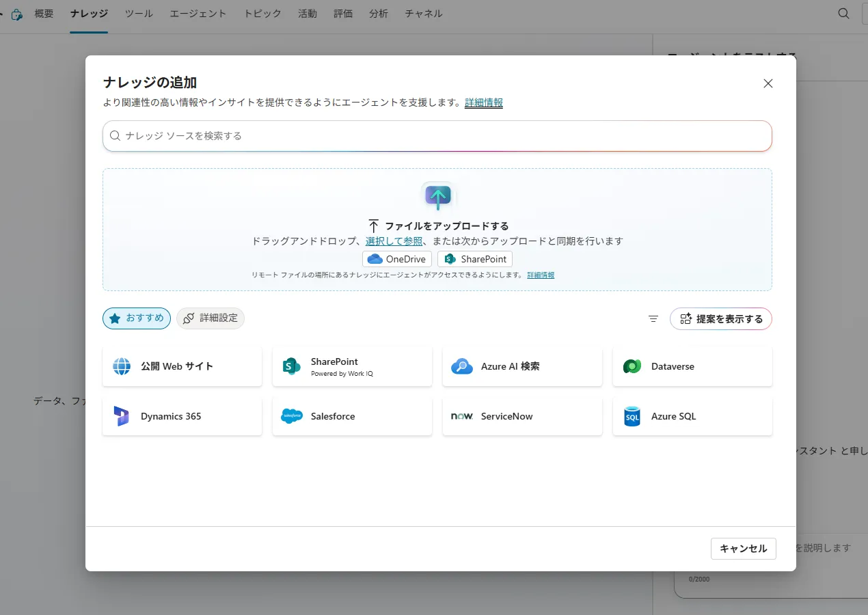Choose the Salesforce connector
The width and height of the screenshot is (868, 615).
pyautogui.click(x=352, y=416)
